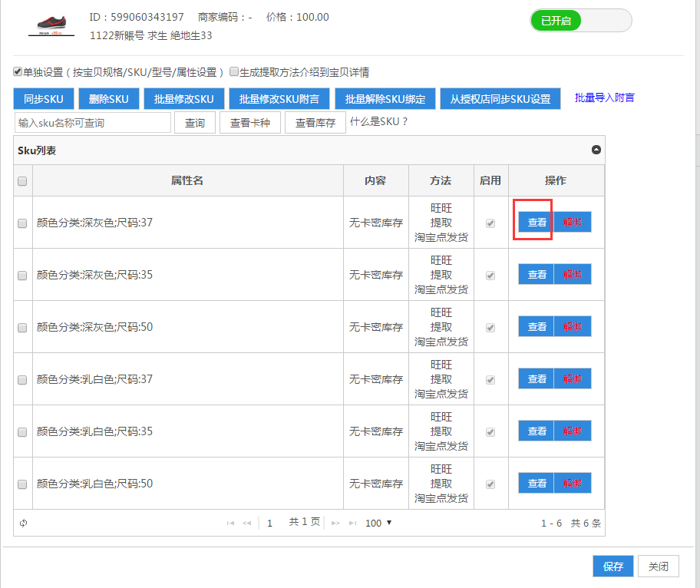Image resolution: width=700 pixels, height=588 pixels.
Task: Uncheck the 单独设置 checkbox
Action: tap(18, 72)
